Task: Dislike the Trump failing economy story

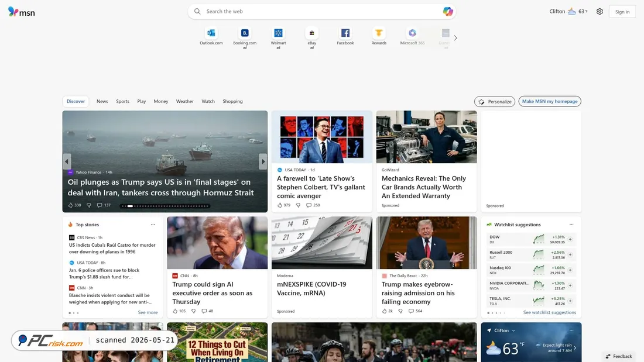Action: pos(400,311)
